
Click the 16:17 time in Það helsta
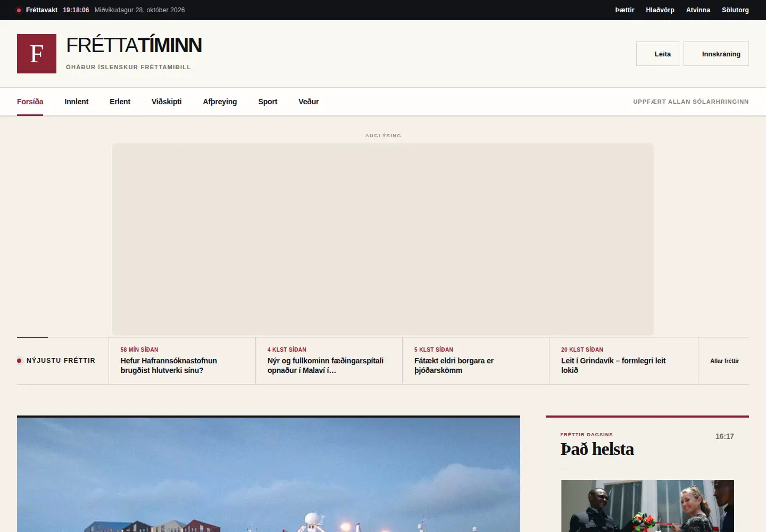[725, 436]
